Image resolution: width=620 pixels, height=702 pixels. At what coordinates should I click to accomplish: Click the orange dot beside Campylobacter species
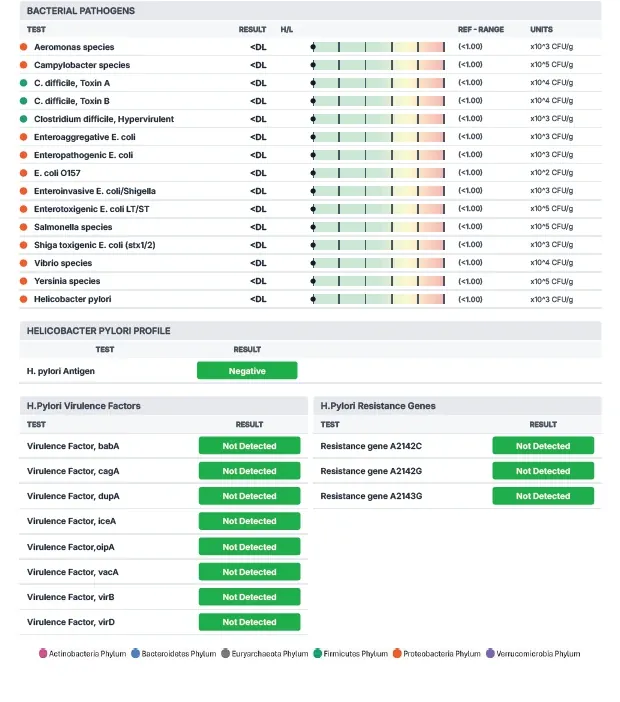point(24,65)
